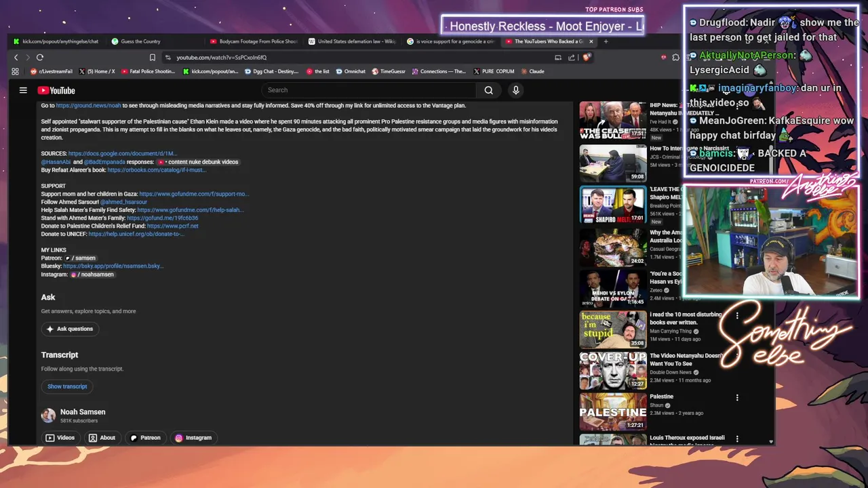Open options menu for Palestine video

737,398
